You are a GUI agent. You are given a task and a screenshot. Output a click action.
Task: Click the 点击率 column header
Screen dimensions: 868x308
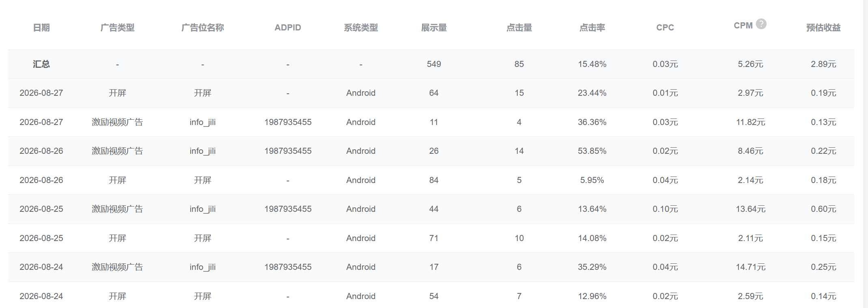coord(592,28)
